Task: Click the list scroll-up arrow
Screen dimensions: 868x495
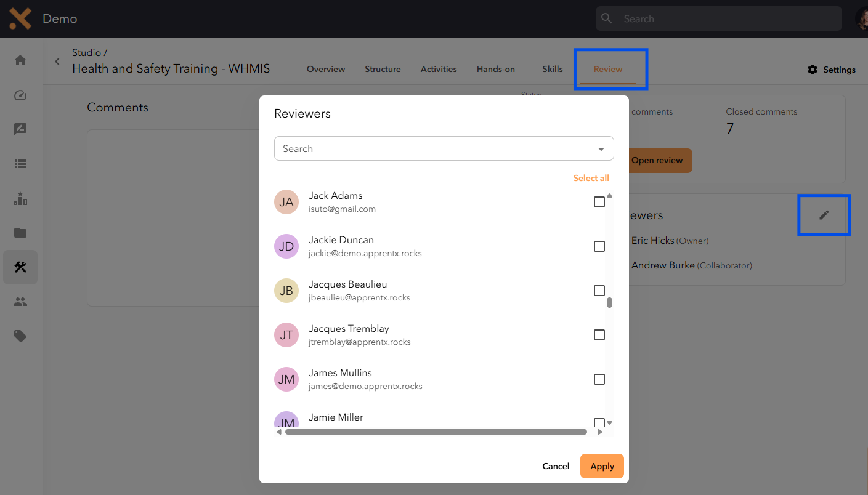Action: 609,196
